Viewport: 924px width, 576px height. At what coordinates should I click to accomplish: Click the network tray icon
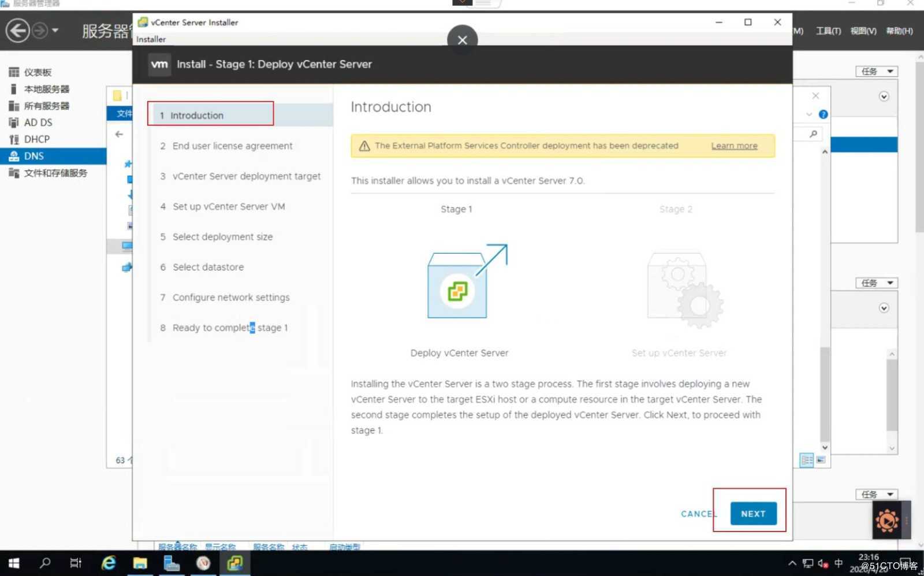click(x=808, y=563)
